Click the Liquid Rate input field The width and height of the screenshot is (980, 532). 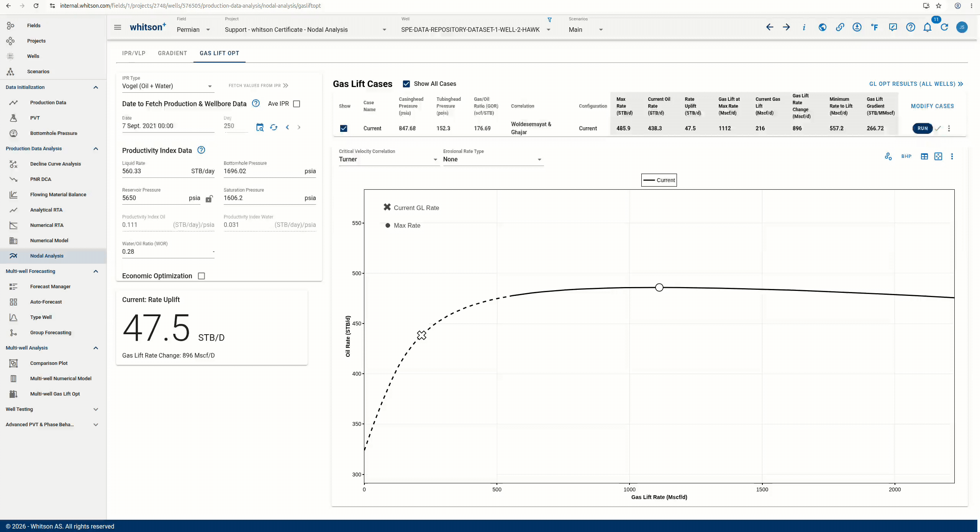coord(168,171)
